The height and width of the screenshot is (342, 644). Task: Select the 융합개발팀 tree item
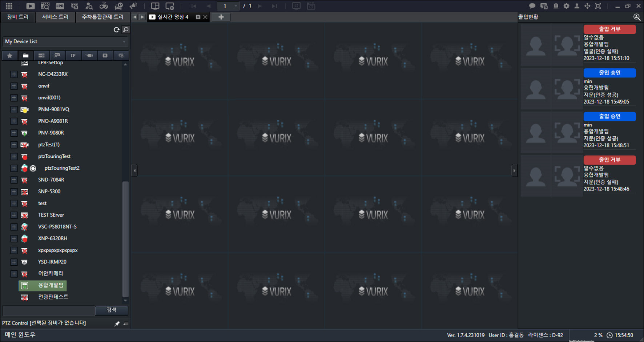pos(43,285)
